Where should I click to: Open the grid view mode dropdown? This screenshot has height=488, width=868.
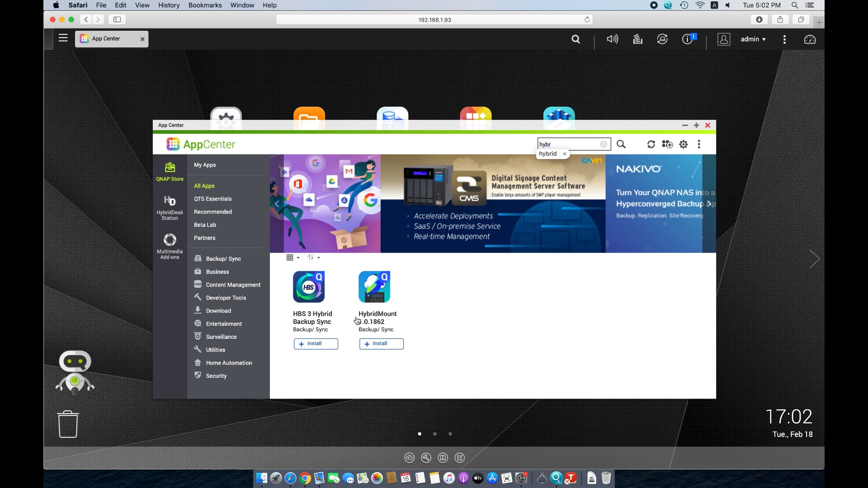(293, 258)
